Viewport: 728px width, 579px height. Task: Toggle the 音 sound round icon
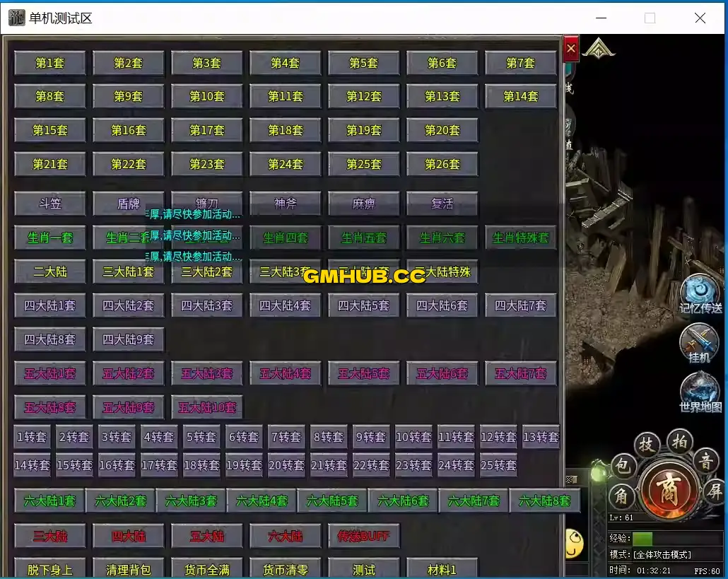click(x=705, y=460)
